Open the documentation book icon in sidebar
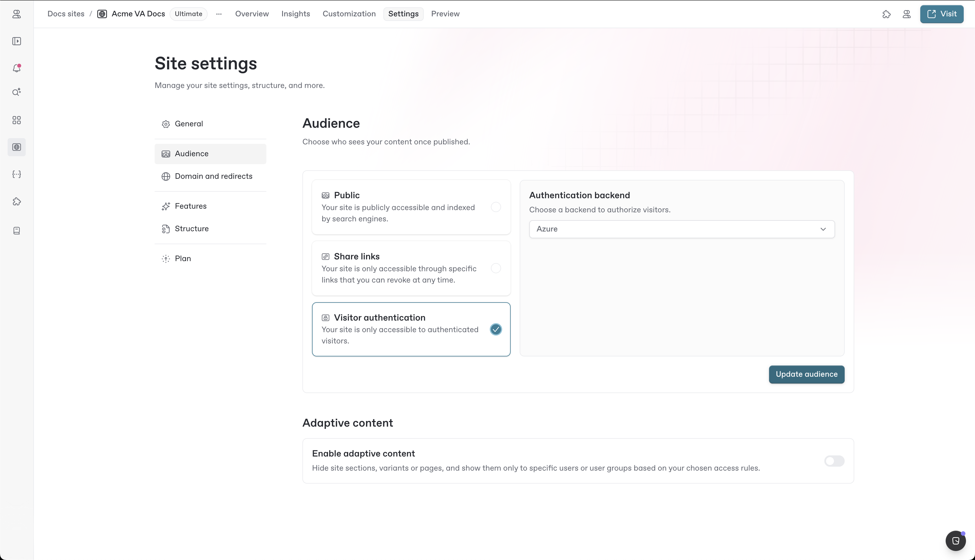The image size is (975, 560). [x=17, y=231]
